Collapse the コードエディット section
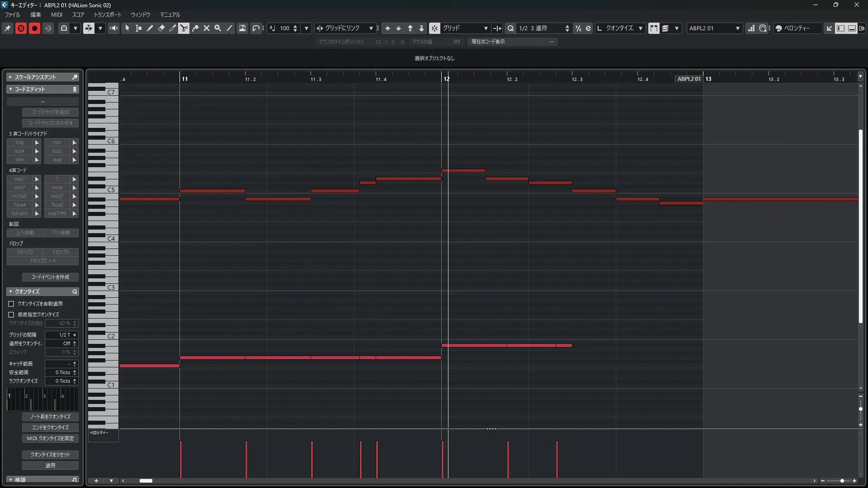This screenshot has height=488, width=868. click(x=11, y=89)
